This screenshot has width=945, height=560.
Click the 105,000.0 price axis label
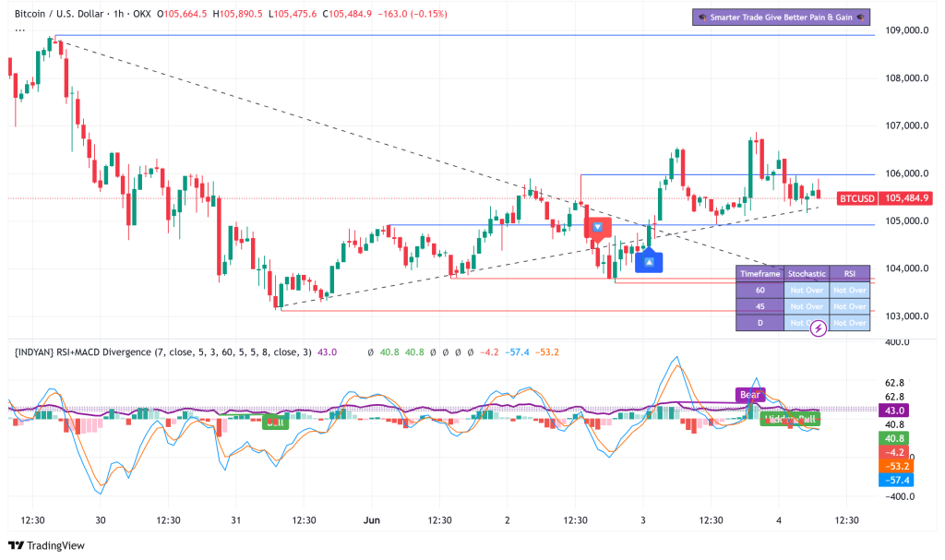906,220
